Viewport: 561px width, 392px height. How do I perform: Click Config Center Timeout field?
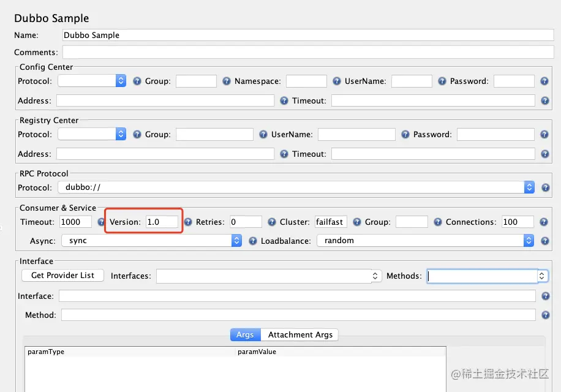tap(433, 100)
